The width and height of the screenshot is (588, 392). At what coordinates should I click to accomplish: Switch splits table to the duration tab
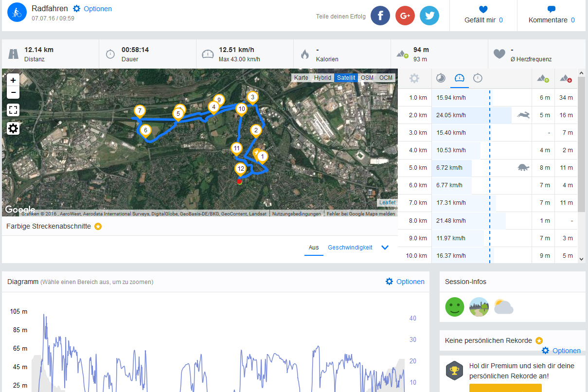pos(478,78)
